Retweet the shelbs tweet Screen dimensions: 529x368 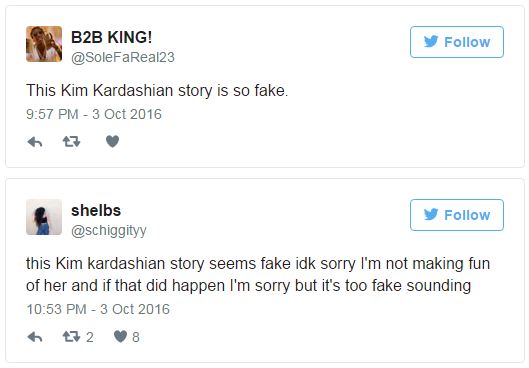point(72,336)
